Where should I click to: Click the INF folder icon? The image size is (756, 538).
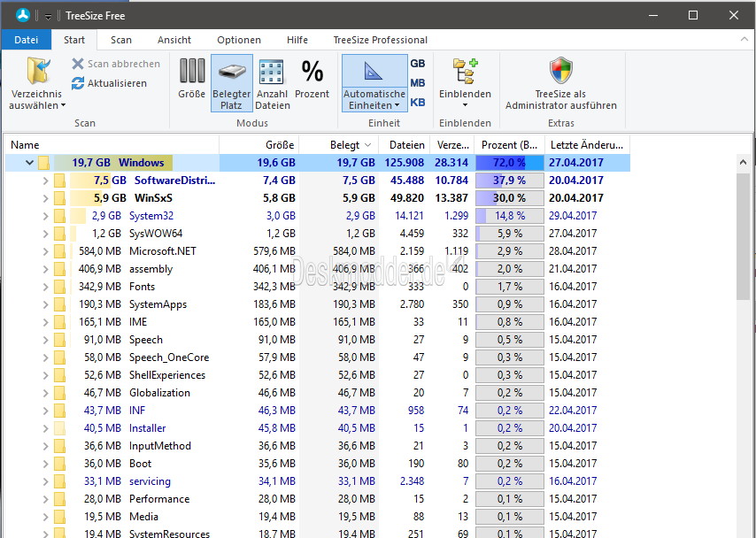59,411
